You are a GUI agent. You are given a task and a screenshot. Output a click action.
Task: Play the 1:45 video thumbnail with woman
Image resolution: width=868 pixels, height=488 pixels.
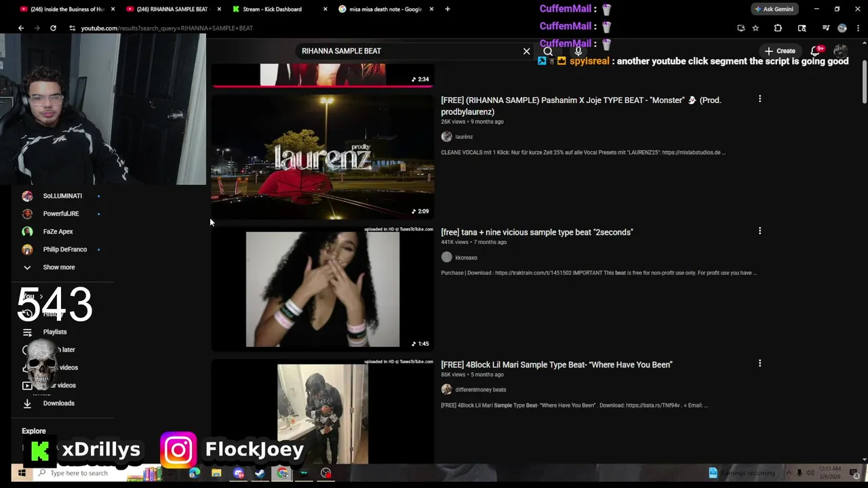(323, 289)
